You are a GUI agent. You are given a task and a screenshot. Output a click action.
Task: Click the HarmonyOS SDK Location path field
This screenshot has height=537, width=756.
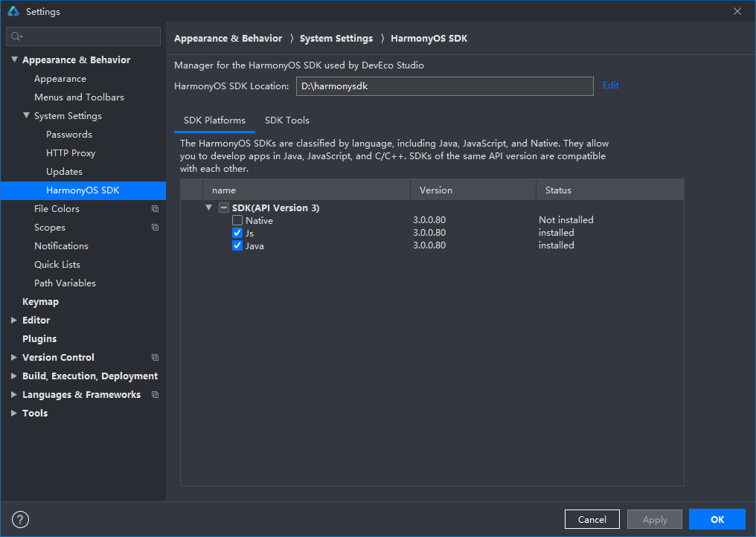click(444, 86)
